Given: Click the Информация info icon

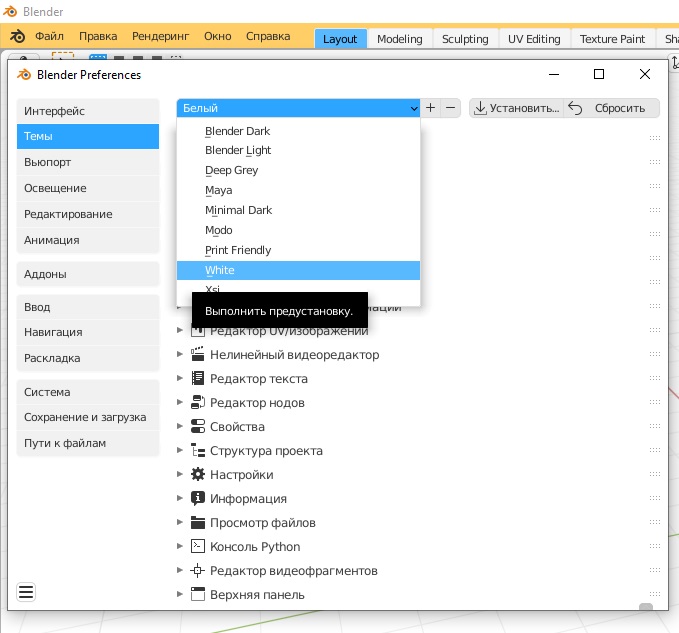Looking at the screenshot, I should 198,498.
